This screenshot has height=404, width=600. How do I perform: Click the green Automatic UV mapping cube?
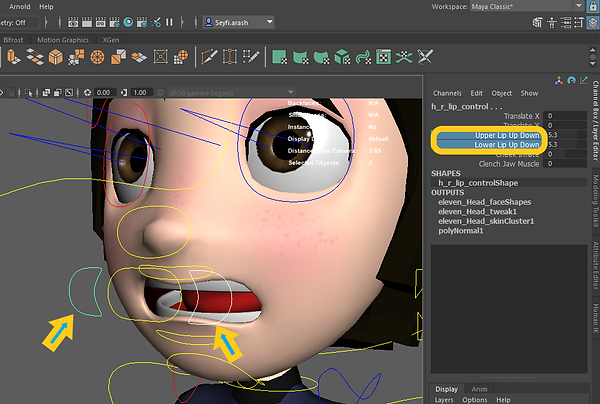[x=342, y=57]
